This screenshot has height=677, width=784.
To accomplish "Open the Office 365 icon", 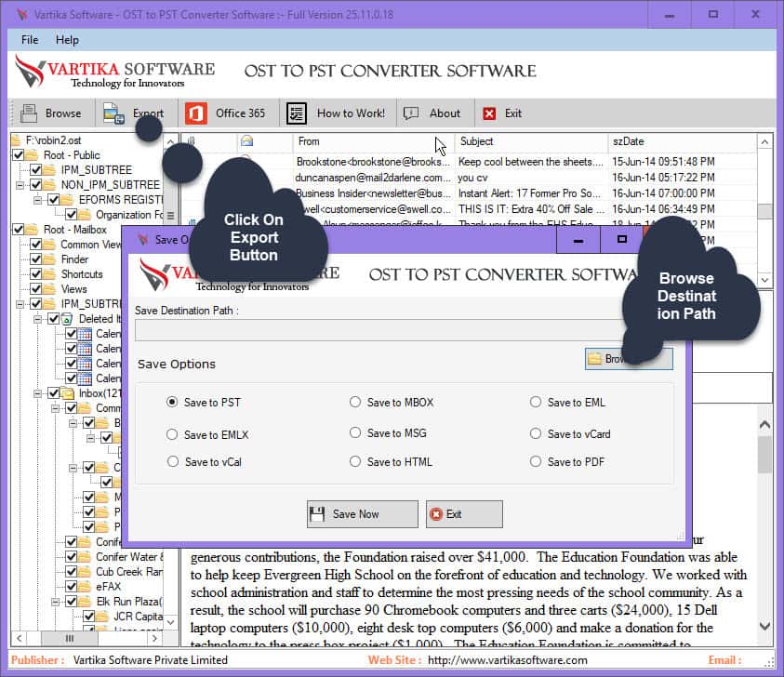I will coord(196,113).
